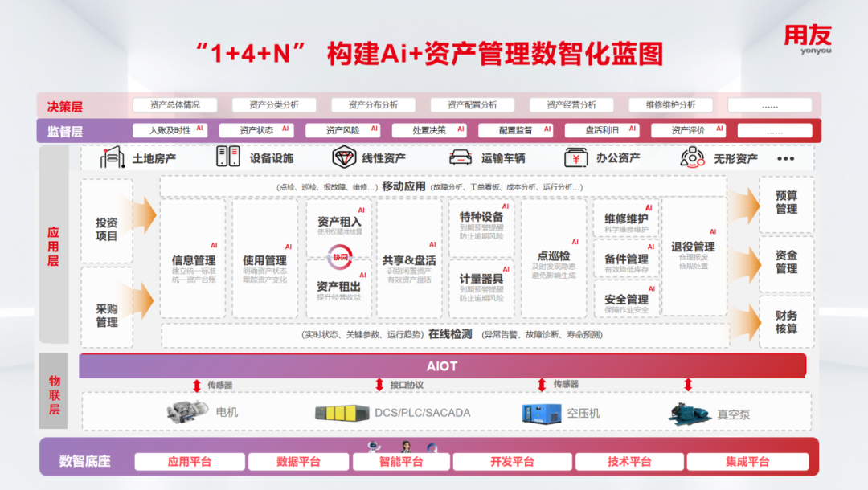Select the 线性资产 diamond icon

point(344,157)
